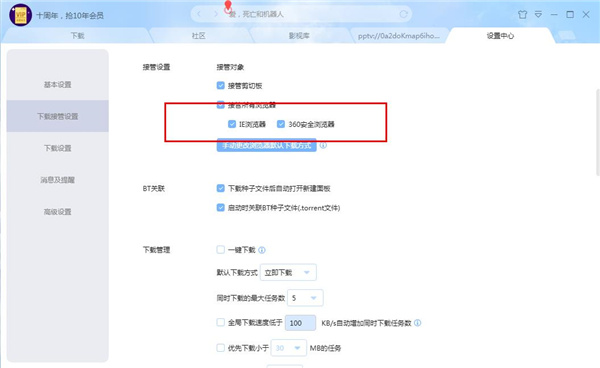Switch to the pptv:// tab
Image resolution: width=600 pixels, height=368 pixels.
[399, 36]
